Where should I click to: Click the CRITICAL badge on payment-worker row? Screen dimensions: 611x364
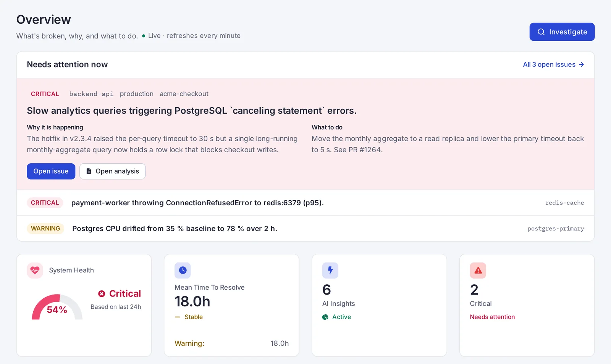45,203
